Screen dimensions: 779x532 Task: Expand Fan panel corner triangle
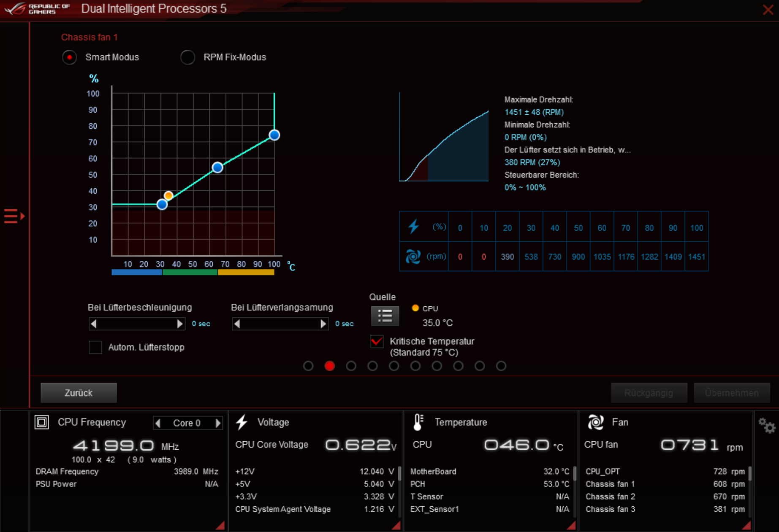coord(746,525)
